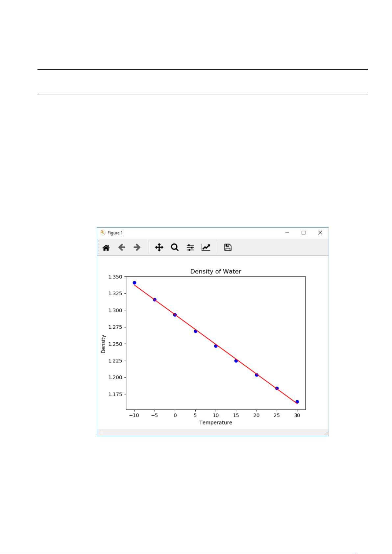Minimize the Figure 1 window
Screen dimensions: 392x554
[x=287, y=233]
